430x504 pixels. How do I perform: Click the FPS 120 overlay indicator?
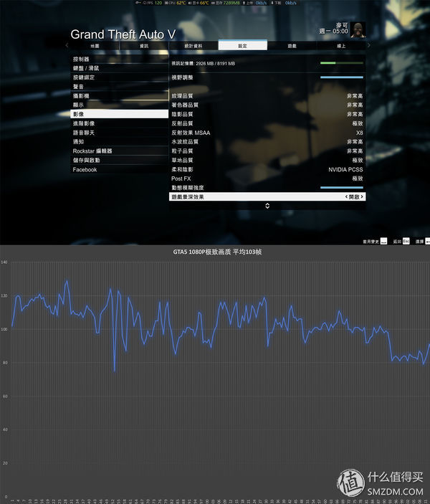click(153, 3)
